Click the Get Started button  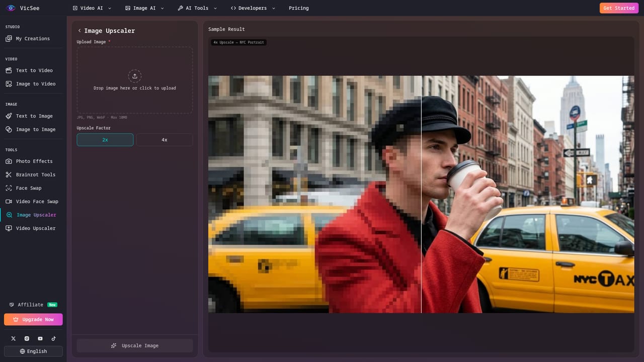point(619,8)
